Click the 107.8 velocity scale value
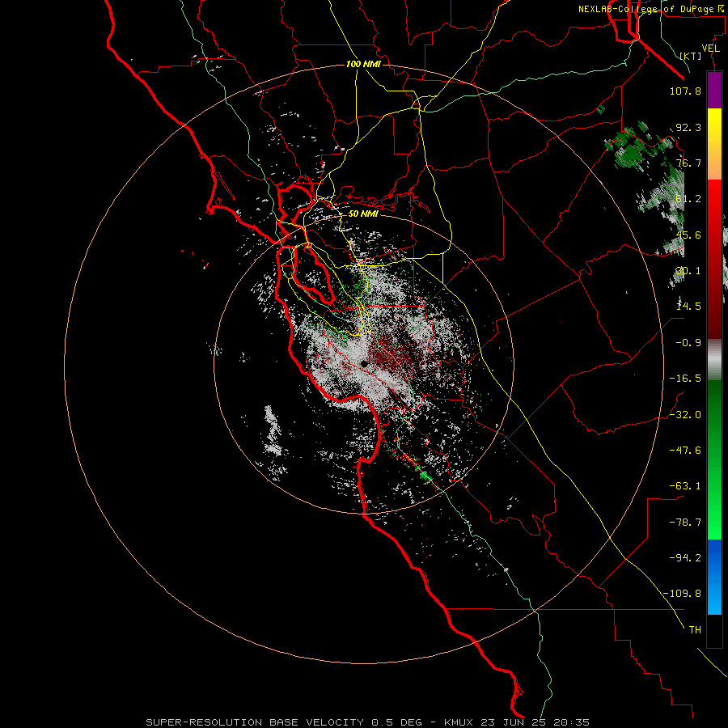 click(x=685, y=91)
